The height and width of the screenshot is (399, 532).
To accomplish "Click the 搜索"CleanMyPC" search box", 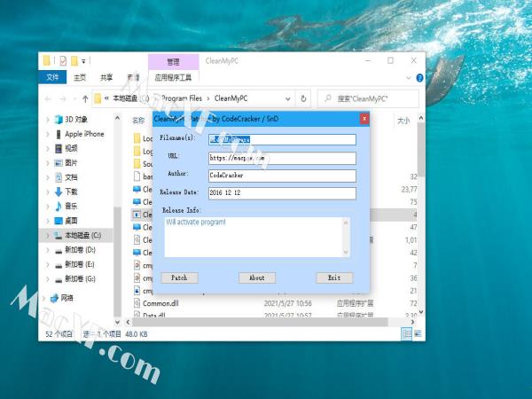I will [x=368, y=98].
